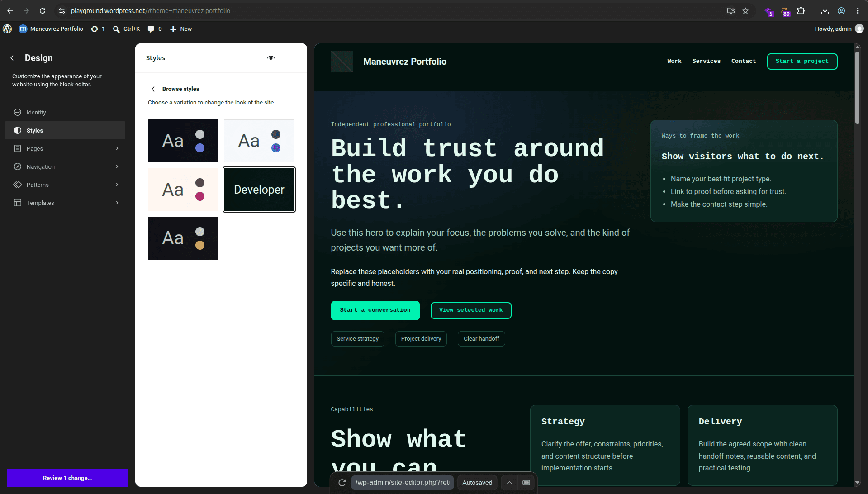Open the Chrome three-dot menu

point(858,11)
